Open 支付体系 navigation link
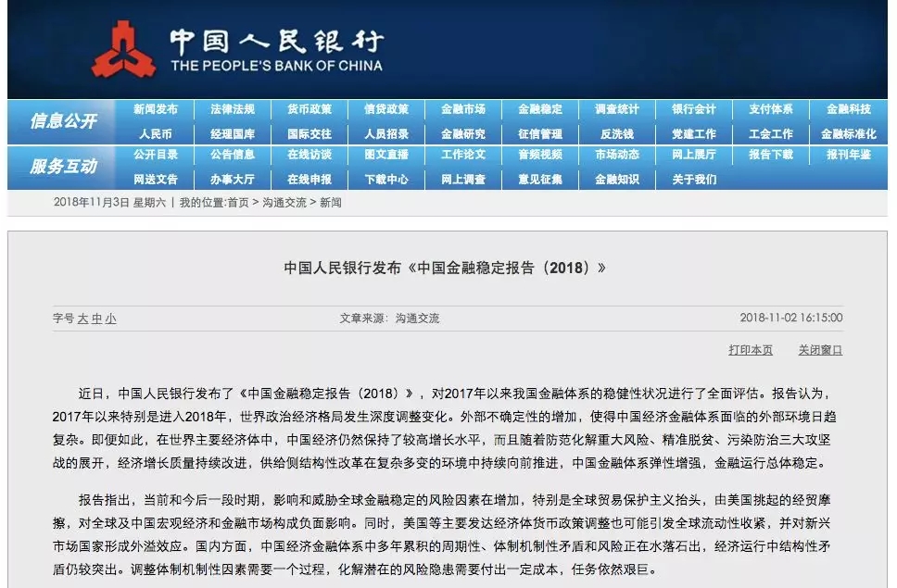Image resolution: width=897 pixels, height=588 pixels. (771, 109)
